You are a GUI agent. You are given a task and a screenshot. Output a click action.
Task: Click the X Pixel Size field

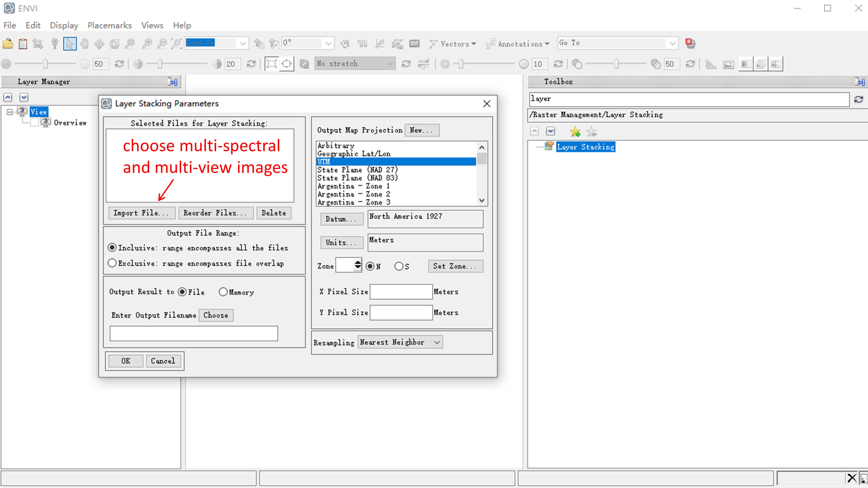401,292
